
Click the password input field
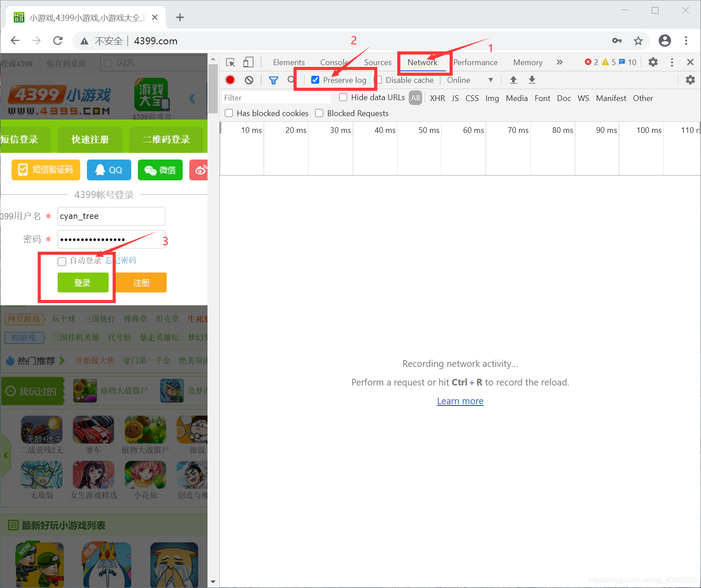[x=111, y=239]
